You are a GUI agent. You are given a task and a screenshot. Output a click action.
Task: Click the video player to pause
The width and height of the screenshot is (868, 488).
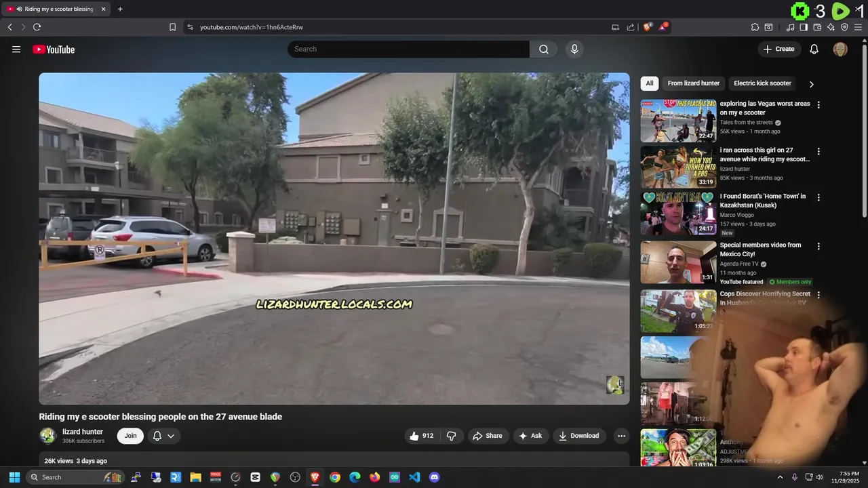[x=334, y=239]
